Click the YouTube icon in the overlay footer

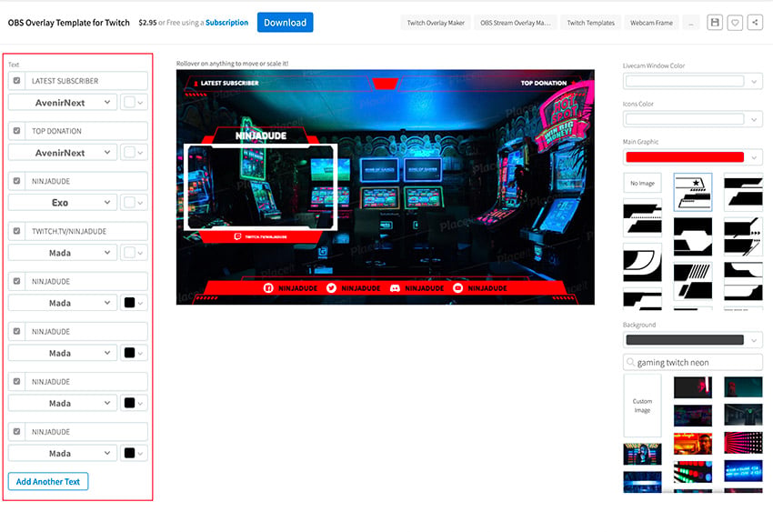(458, 288)
